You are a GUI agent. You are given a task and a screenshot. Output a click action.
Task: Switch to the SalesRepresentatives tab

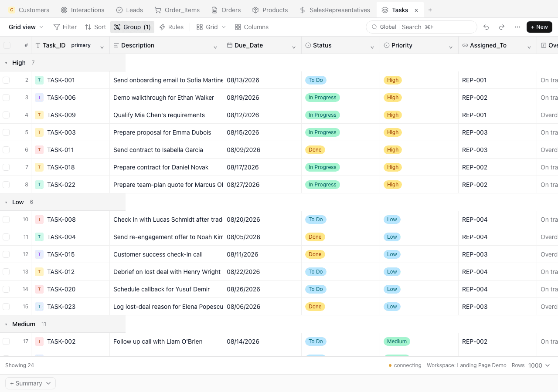tap(335, 10)
